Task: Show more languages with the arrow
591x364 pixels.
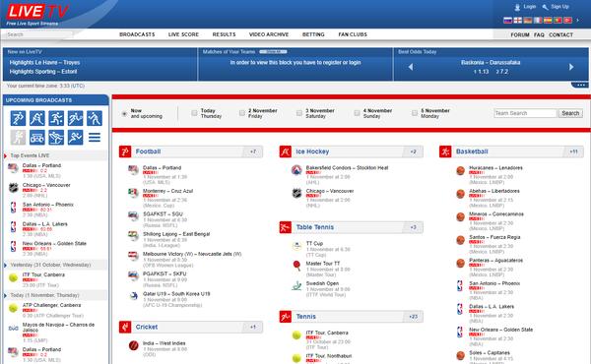Action: coord(578,20)
